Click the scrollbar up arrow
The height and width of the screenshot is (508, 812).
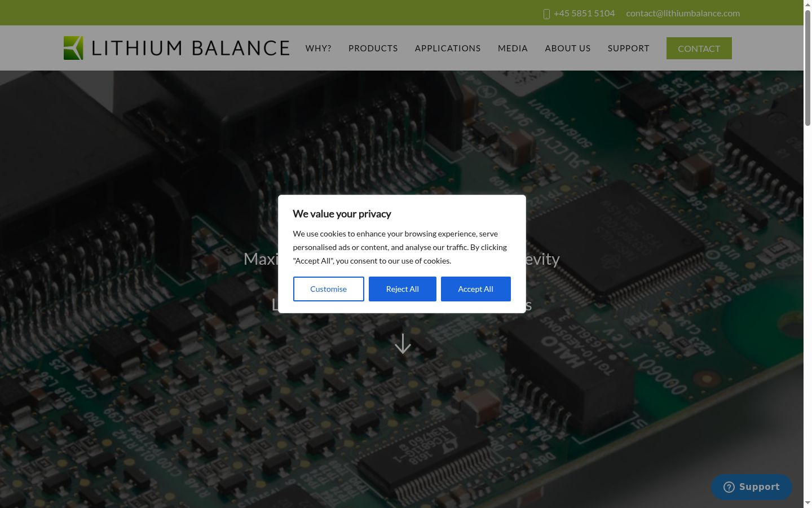[x=807, y=5]
